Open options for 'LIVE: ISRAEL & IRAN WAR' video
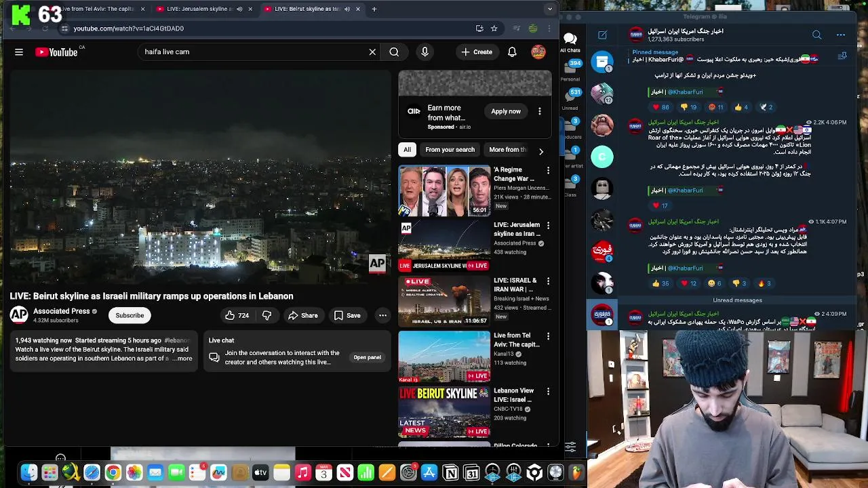This screenshot has width=868, height=488. 548,281
